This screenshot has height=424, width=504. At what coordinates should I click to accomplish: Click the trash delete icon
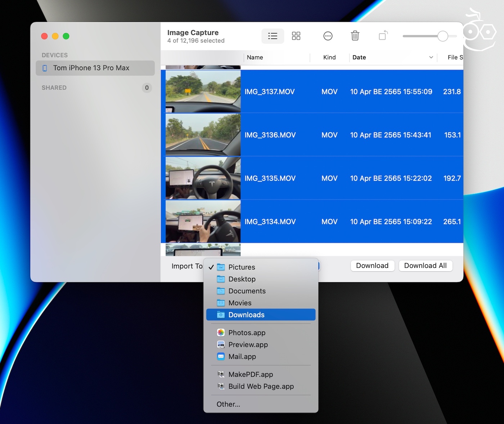click(355, 36)
